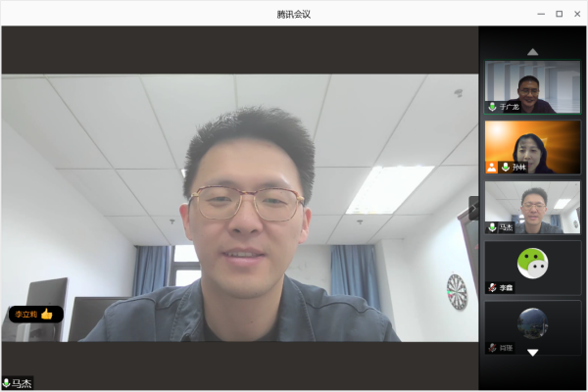Click the 李立莉 reaction bubble name
588x392 pixels.
pyautogui.click(x=24, y=314)
